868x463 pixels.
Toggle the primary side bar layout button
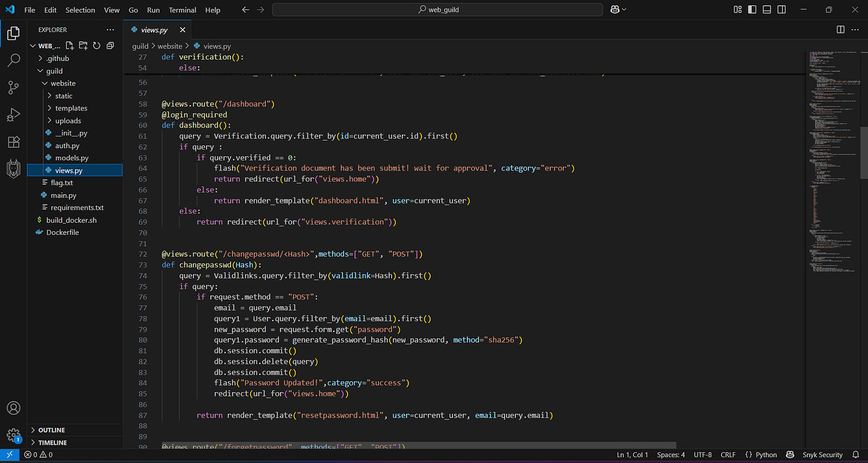[752, 10]
